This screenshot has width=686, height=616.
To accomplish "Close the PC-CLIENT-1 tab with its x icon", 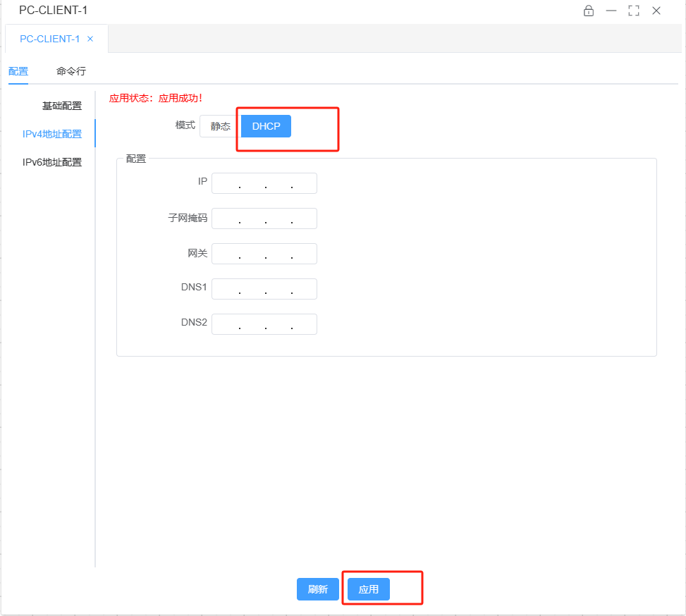I will pyautogui.click(x=90, y=39).
